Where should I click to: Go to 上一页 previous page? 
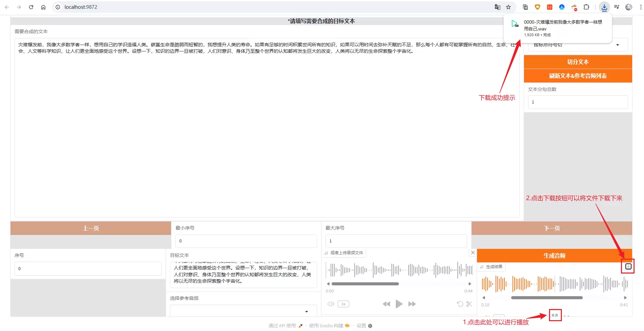91,228
